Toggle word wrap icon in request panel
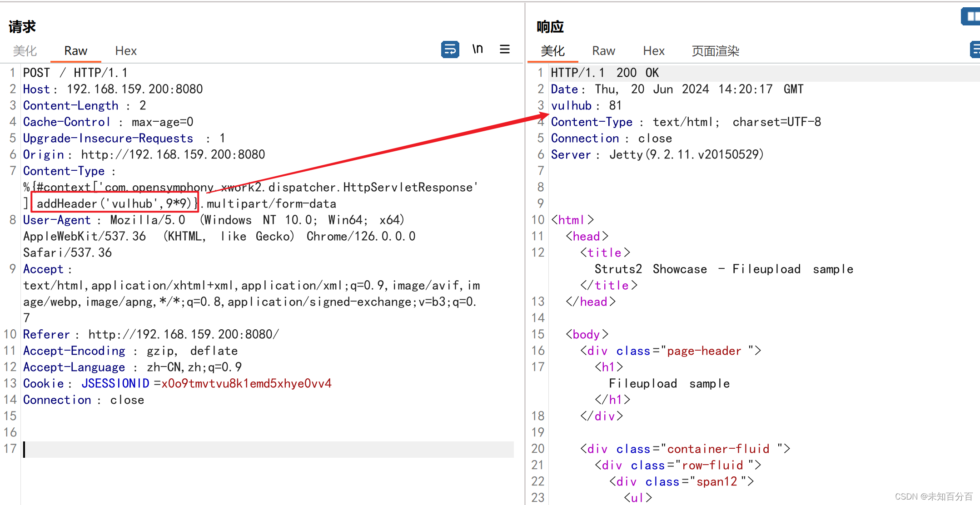The width and height of the screenshot is (980, 505). [450, 49]
